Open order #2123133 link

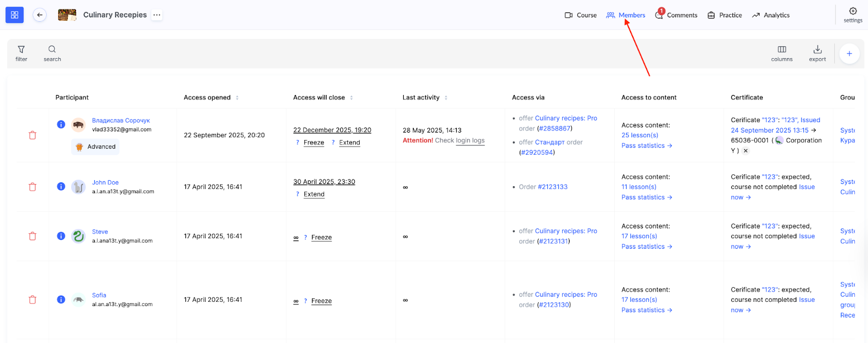(552, 187)
